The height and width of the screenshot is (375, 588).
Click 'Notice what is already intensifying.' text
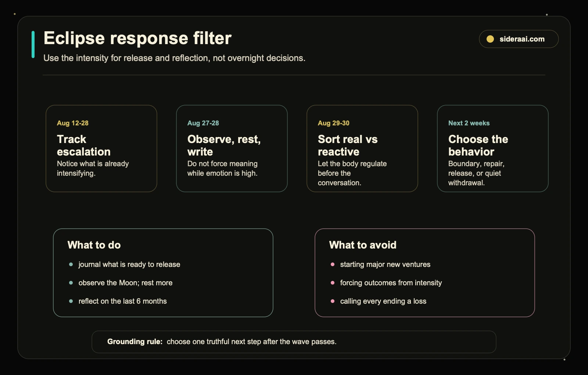point(93,168)
